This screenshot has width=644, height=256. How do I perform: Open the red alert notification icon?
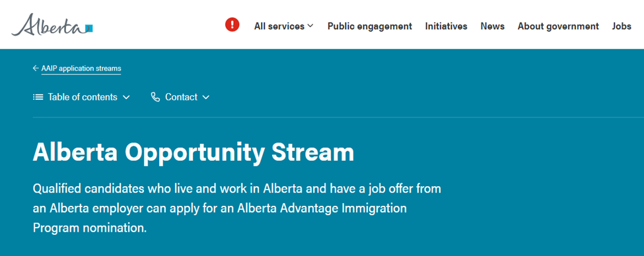(x=232, y=24)
